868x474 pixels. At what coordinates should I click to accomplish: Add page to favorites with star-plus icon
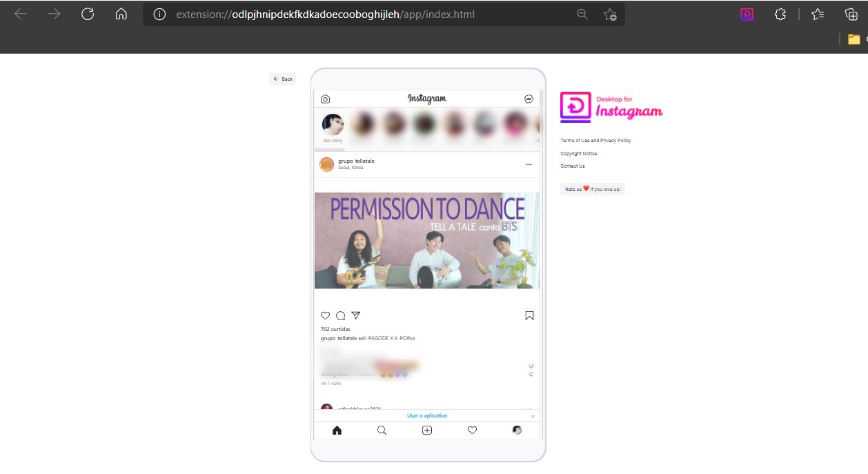tap(610, 14)
